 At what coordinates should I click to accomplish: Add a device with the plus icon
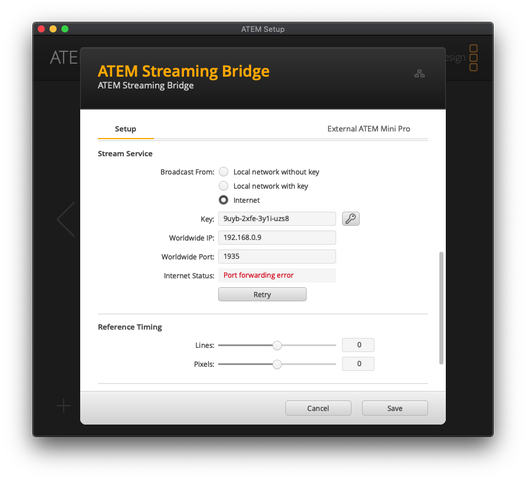[x=64, y=406]
